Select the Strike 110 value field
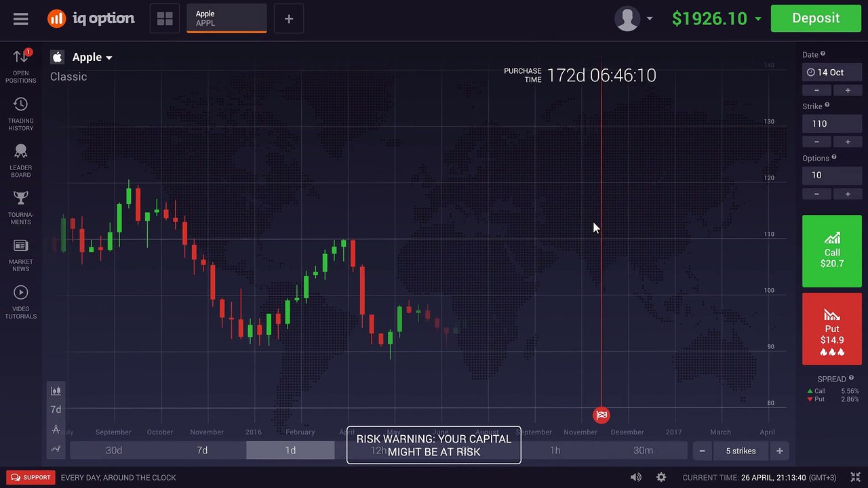868x488 pixels. click(x=832, y=123)
